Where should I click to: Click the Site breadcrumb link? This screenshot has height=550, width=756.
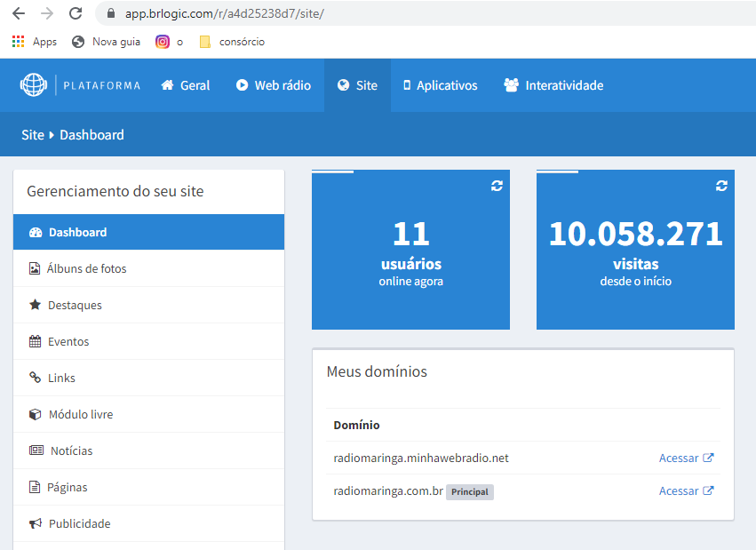point(33,135)
